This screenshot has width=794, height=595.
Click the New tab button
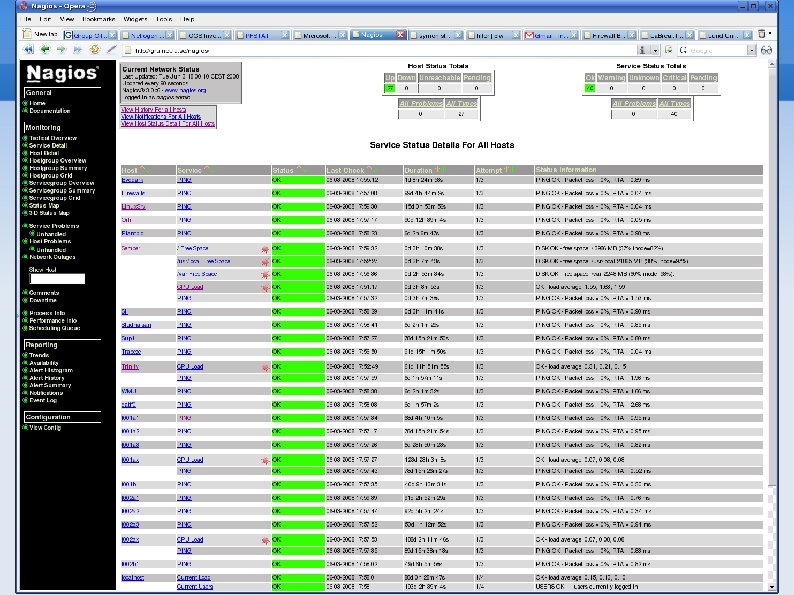point(42,34)
